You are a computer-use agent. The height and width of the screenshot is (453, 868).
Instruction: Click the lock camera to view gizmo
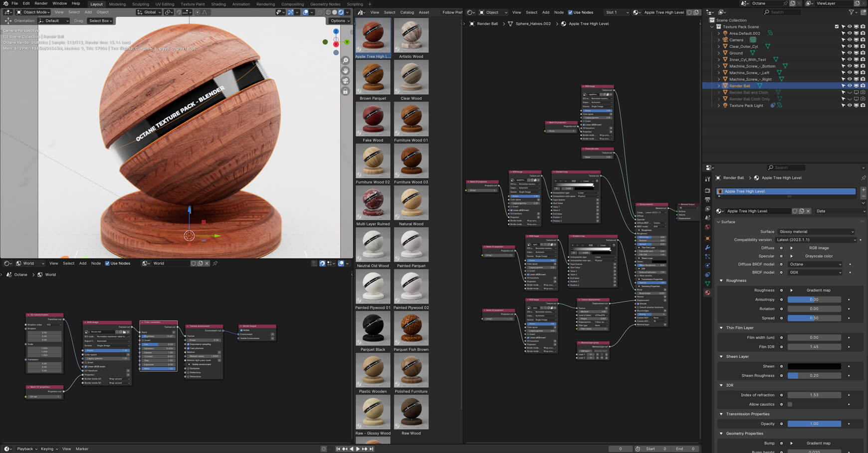click(345, 92)
